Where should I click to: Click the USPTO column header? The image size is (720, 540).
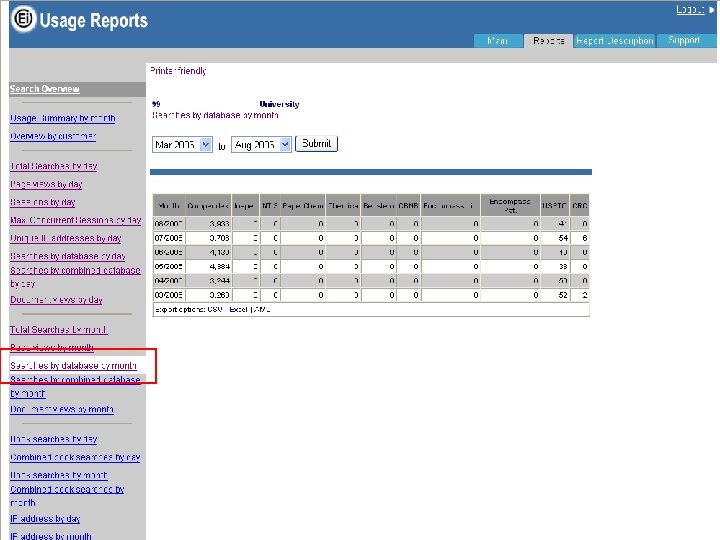coord(555,206)
